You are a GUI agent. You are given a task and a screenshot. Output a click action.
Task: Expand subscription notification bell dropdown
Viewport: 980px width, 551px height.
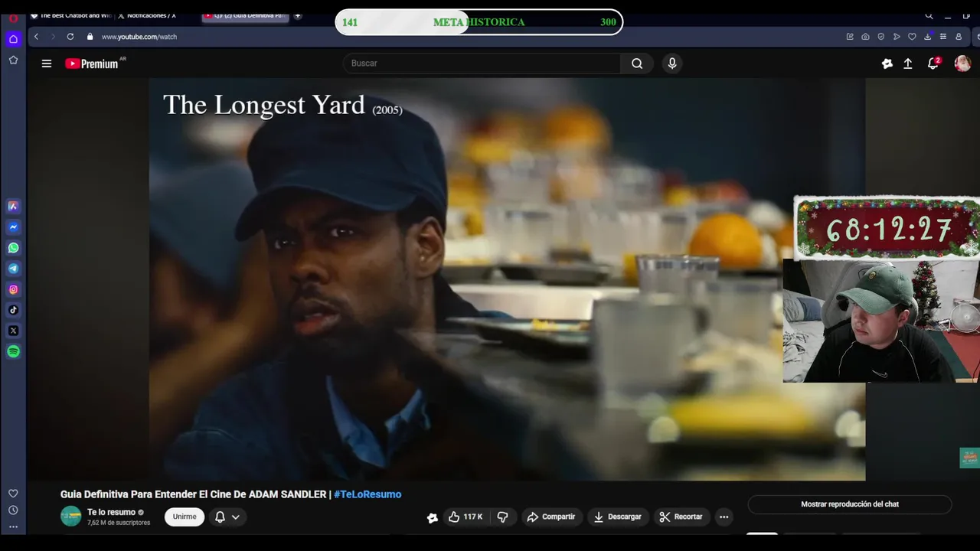(227, 517)
